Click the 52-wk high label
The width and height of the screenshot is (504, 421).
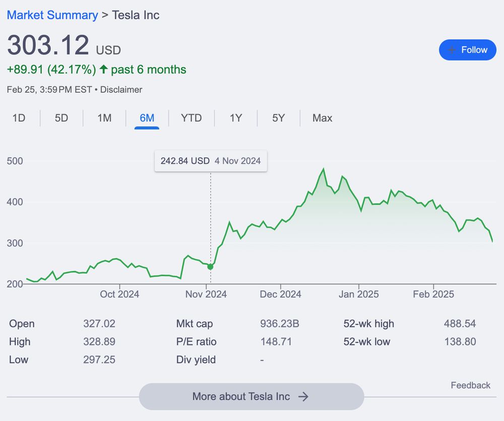[369, 324]
